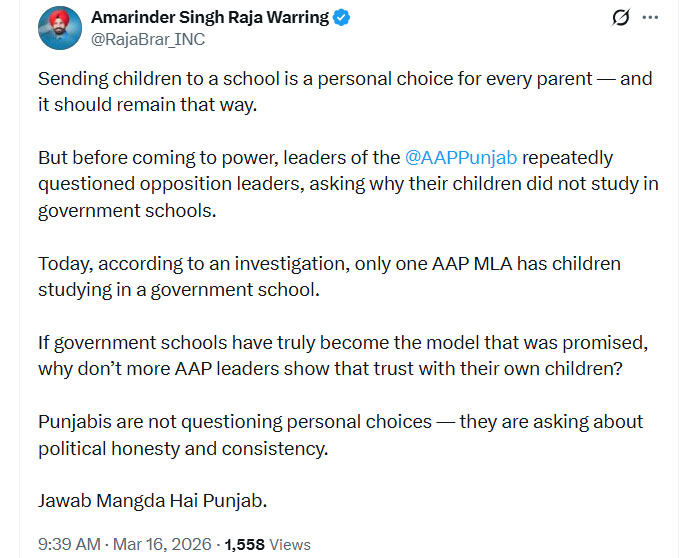The height and width of the screenshot is (558, 690).
Task: Open Amarinder Singh Raja Warring's profile picture
Action: 60,28
